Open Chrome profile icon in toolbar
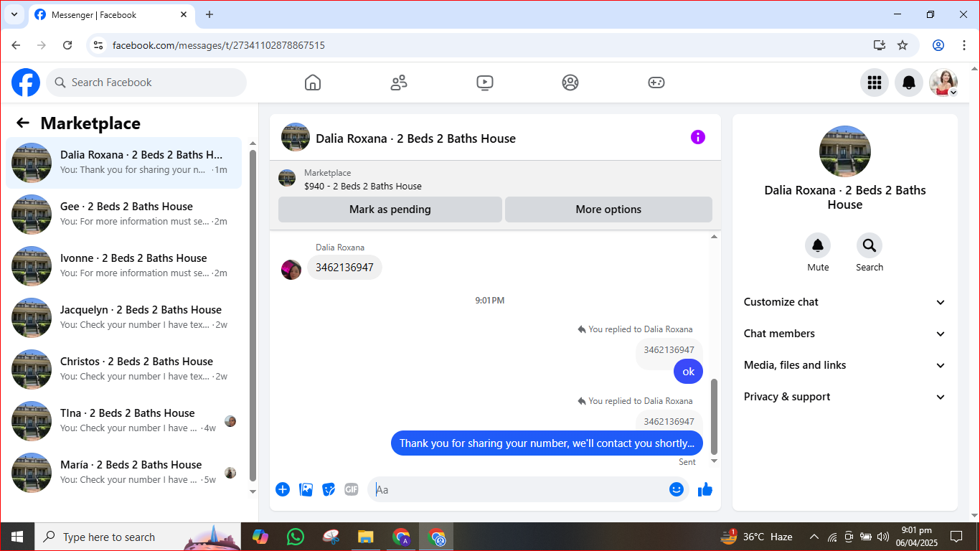Screen dimensions: 980x551 coord(938,45)
